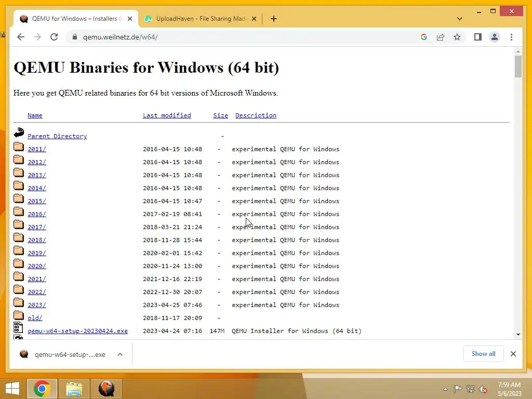Open the old/ folder link
Screen dimensions: 532x399
point(35,318)
